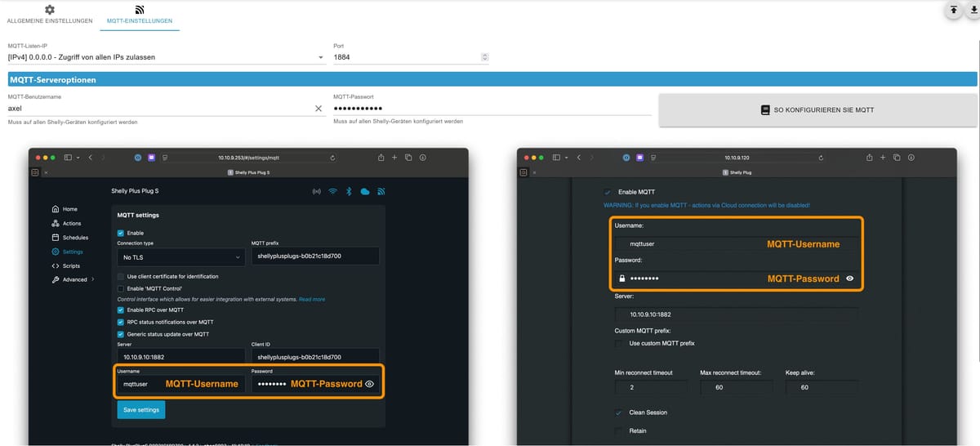Click the MQTT feed icon in Shelly Plus Plug S header
This screenshot has height=446, width=980.
pyautogui.click(x=381, y=191)
